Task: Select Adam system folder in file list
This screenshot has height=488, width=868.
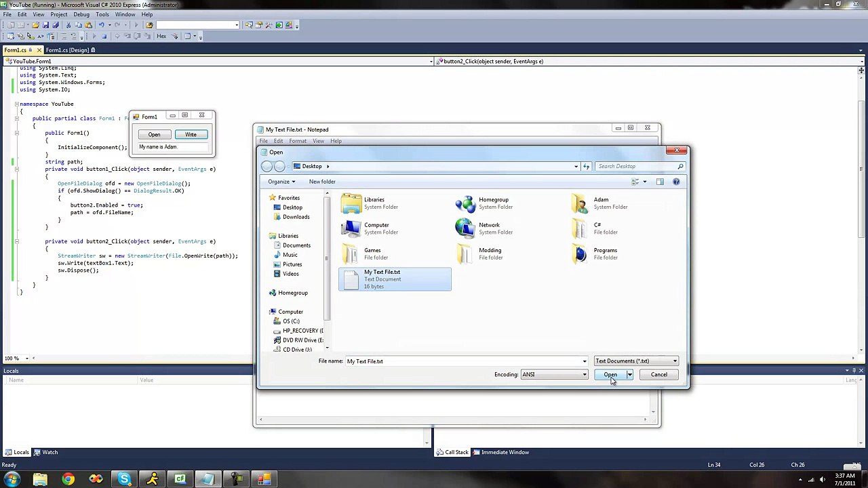Action: pos(624,203)
